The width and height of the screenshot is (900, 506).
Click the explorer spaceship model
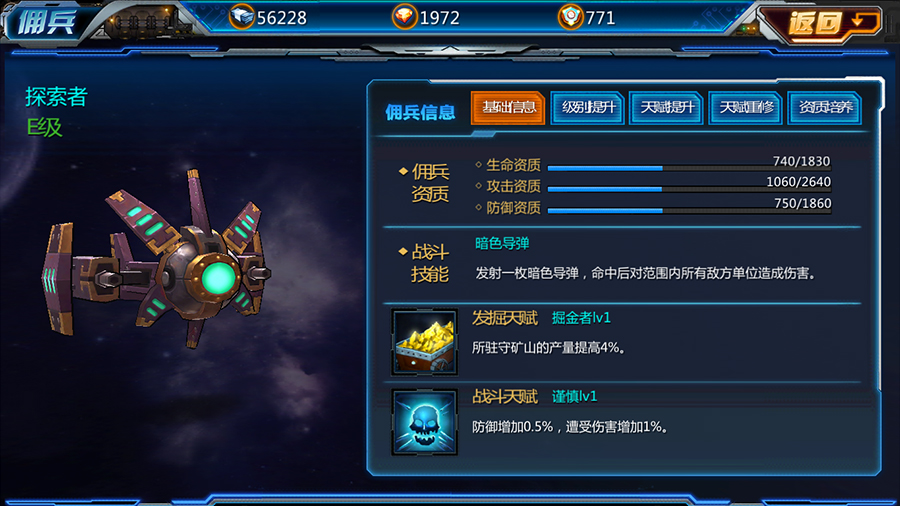click(158, 259)
